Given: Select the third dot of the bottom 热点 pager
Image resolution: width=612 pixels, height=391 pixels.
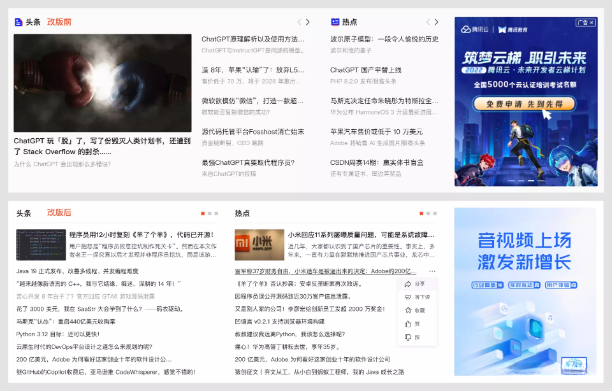Looking at the screenshot, I should (x=435, y=213).
